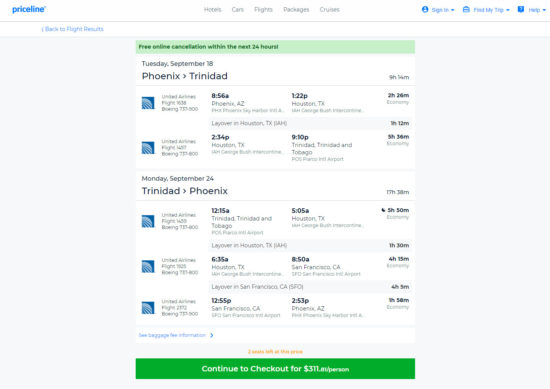550x389 pixels.
Task: Open the Flights tab
Action: click(x=263, y=9)
